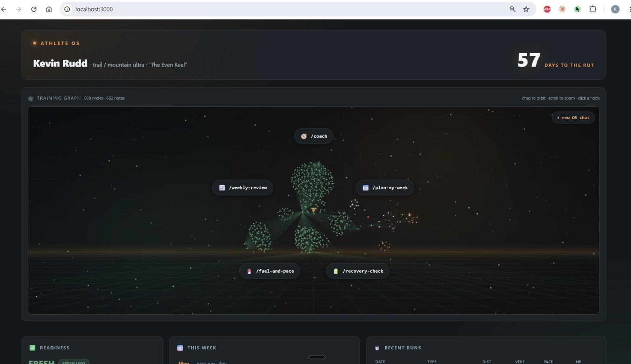Reload the page in the browser
Screen dimensions: 631x364
point(34,9)
